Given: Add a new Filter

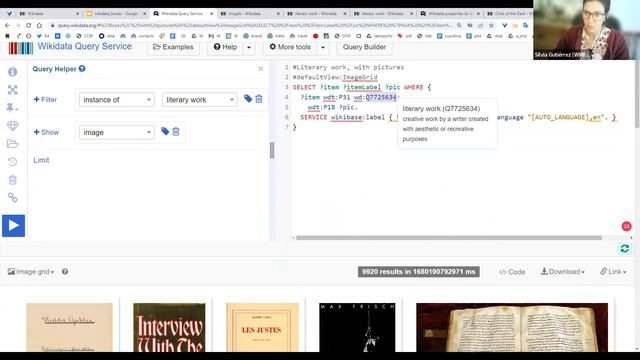Looking at the screenshot, I should click(x=45, y=100).
